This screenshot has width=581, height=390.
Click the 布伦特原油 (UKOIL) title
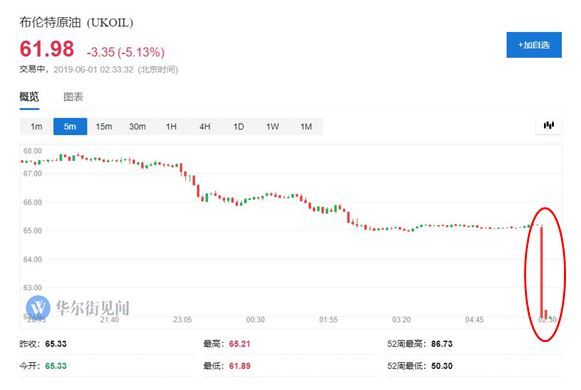point(76,23)
